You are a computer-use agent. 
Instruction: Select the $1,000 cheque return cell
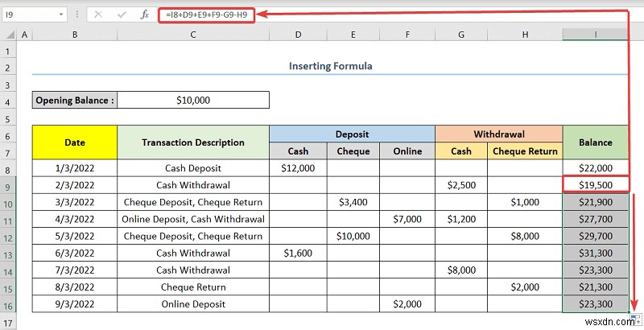(x=525, y=202)
